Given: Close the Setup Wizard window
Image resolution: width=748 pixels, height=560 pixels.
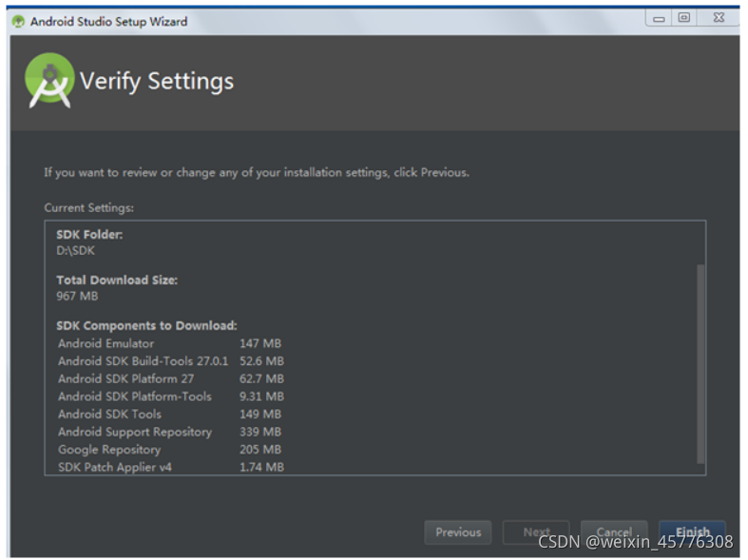Looking at the screenshot, I should tap(719, 18).
